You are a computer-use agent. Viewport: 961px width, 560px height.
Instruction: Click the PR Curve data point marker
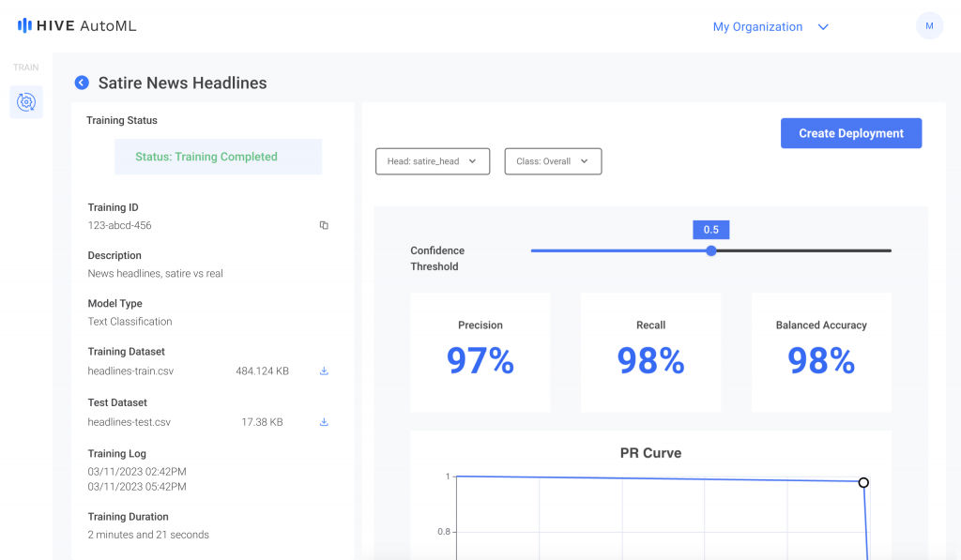point(863,483)
